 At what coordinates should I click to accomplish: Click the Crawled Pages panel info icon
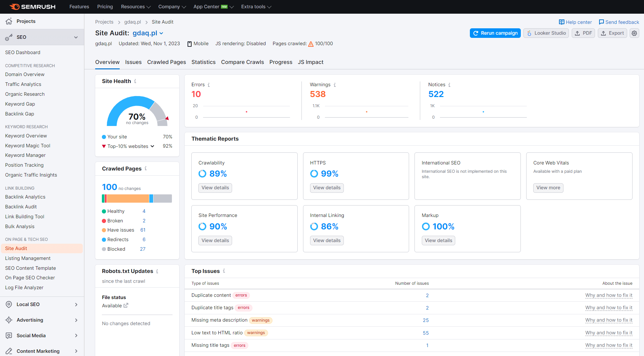tap(146, 168)
